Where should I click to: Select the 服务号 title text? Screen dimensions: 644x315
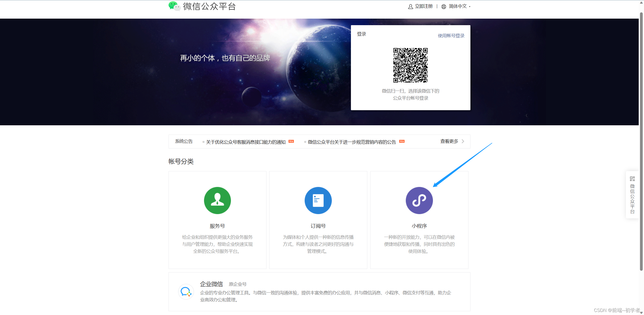217,226
